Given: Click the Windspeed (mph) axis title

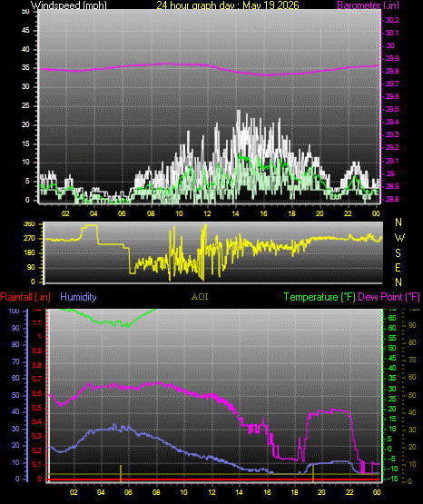Looking at the screenshot, I should click(x=68, y=5).
